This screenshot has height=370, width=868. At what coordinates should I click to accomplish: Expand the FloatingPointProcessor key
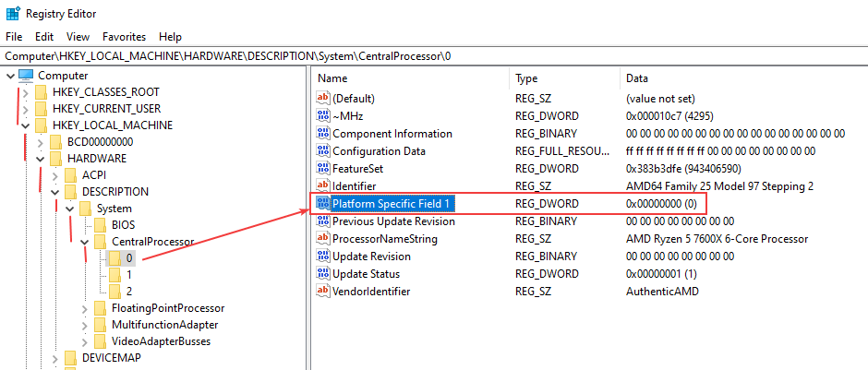click(84, 308)
